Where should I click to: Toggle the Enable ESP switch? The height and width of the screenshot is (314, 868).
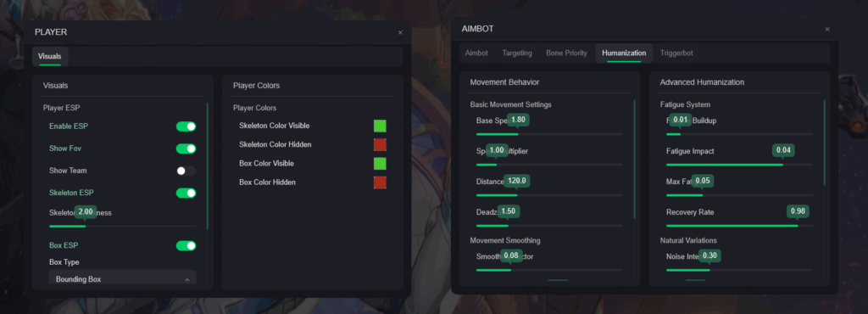click(186, 126)
